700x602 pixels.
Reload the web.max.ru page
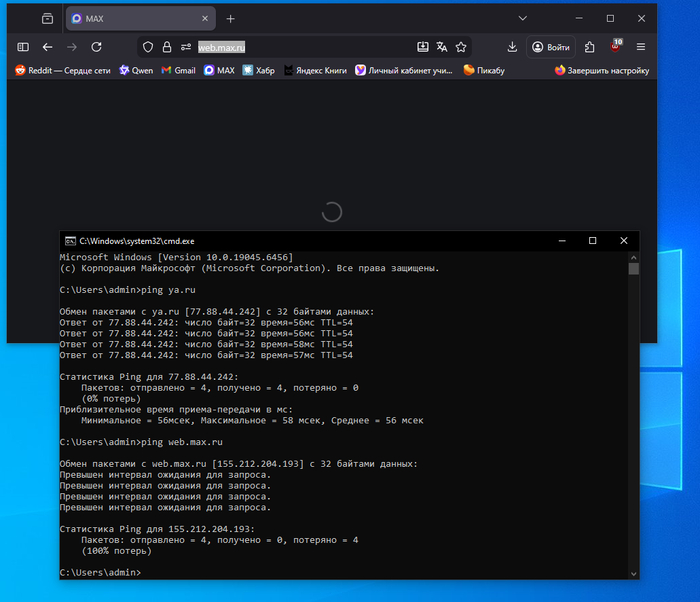coord(97,47)
